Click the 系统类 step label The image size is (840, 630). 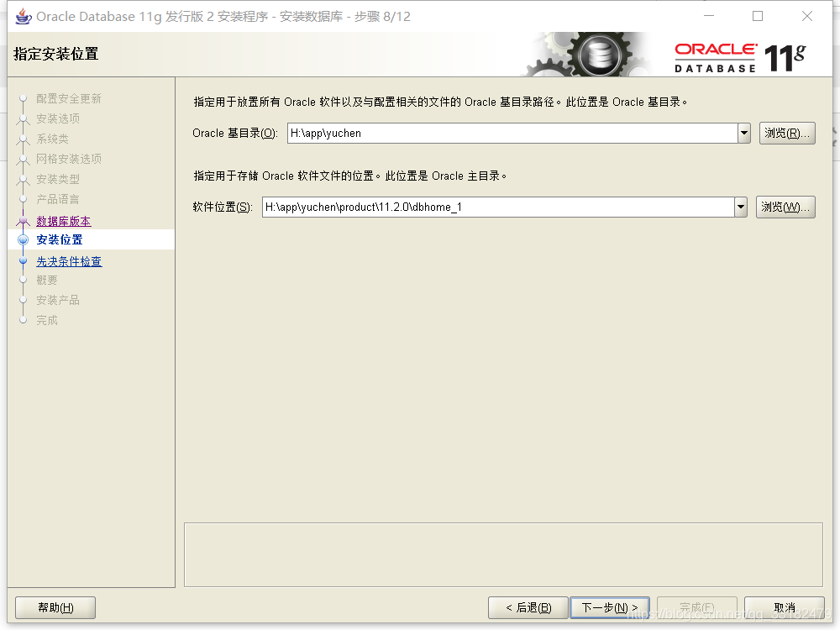pyautogui.click(x=52, y=139)
